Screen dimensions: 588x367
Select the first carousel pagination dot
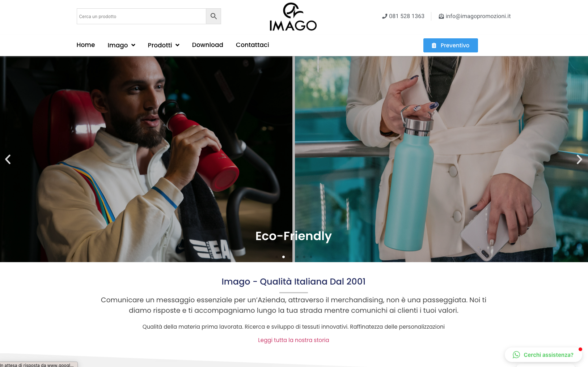[276, 257]
